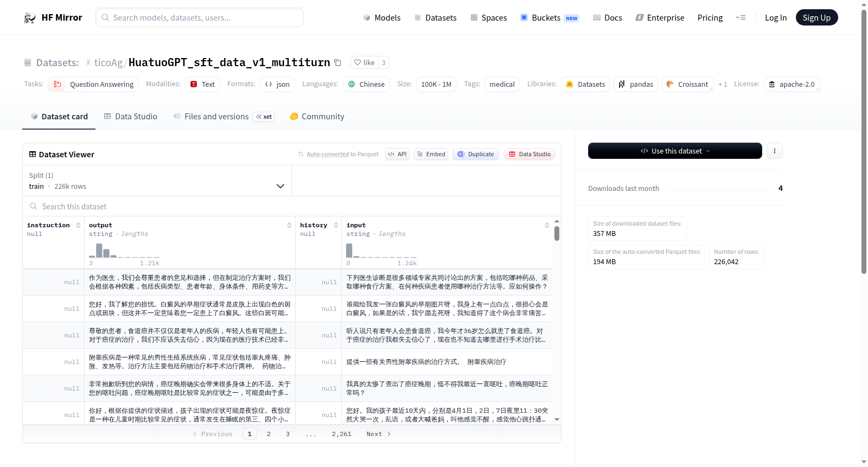Switch to the Dataset card tab

coord(59,117)
